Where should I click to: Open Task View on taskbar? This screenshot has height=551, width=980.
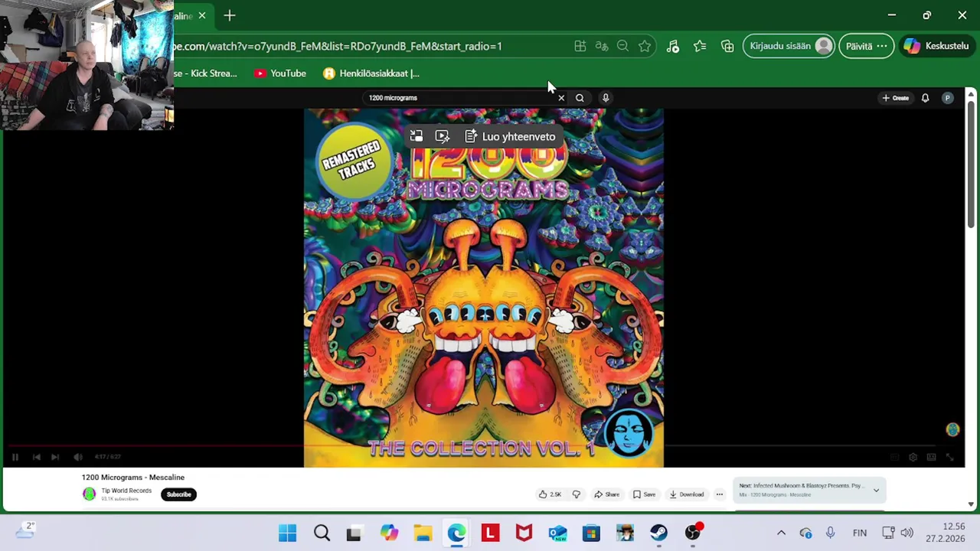(x=354, y=533)
